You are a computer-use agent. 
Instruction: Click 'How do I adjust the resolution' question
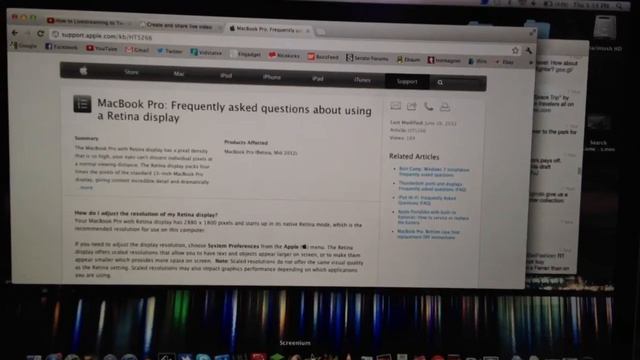(146, 213)
